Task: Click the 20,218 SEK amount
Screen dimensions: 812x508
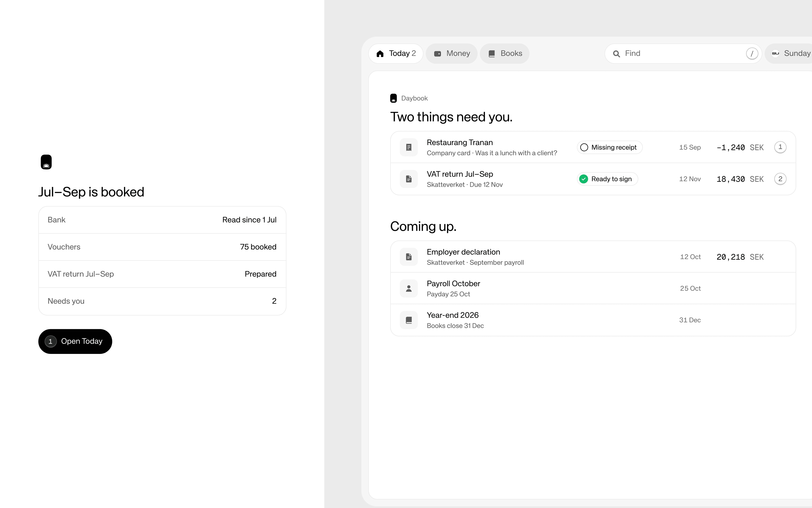Action: [x=740, y=257]
